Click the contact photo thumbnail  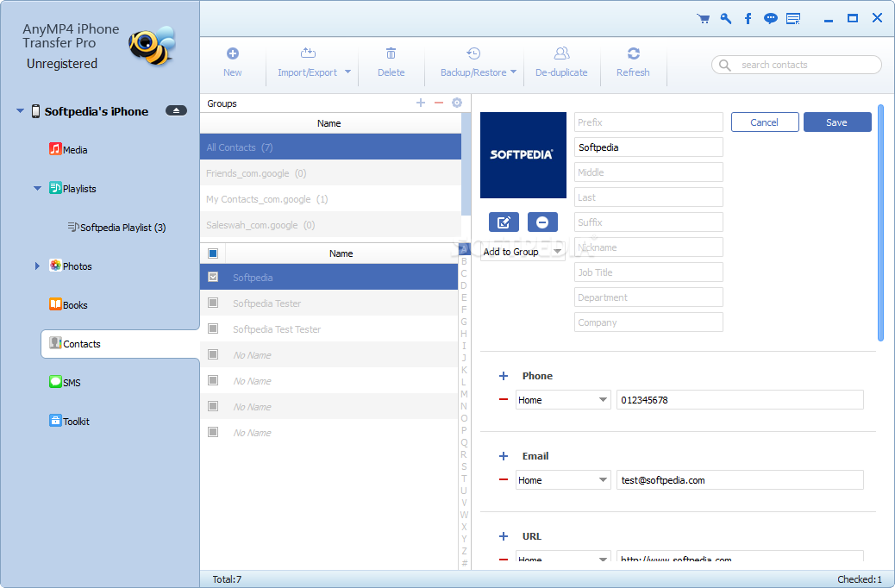523,155
